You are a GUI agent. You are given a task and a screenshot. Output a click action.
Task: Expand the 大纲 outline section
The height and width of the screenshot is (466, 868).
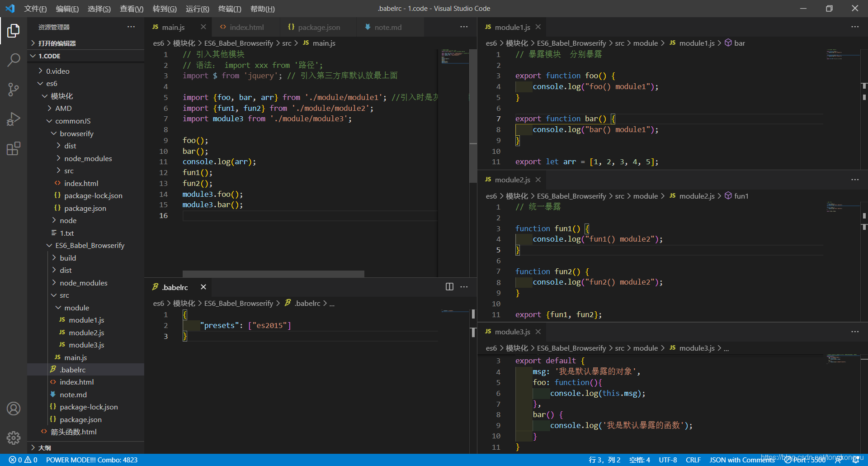click(86, 447)
